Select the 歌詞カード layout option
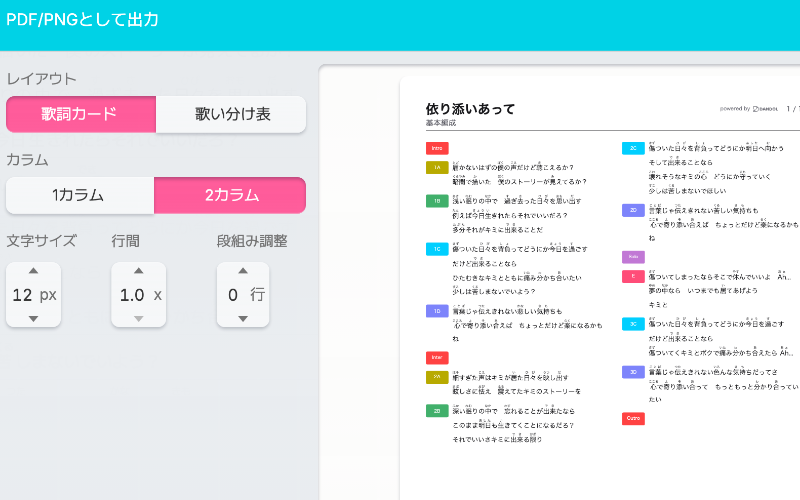Image resolution: width=800 pixels, height=500 pixels. coord(81,114)
